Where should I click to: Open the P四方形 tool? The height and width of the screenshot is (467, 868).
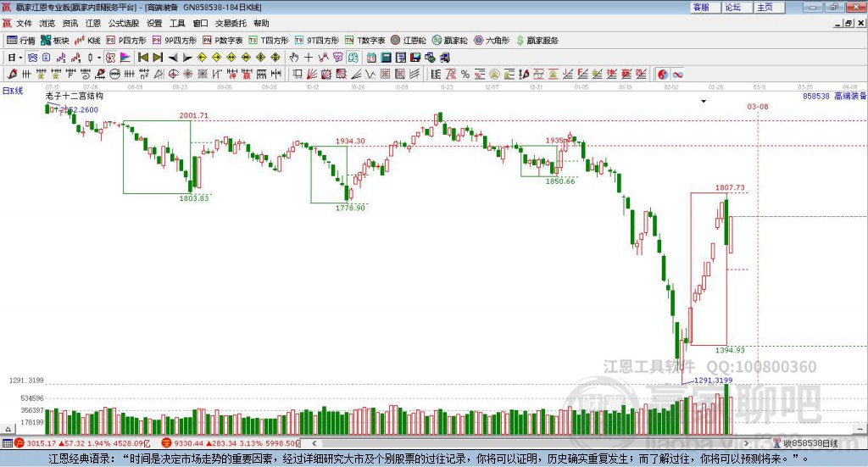coord(125,41)
